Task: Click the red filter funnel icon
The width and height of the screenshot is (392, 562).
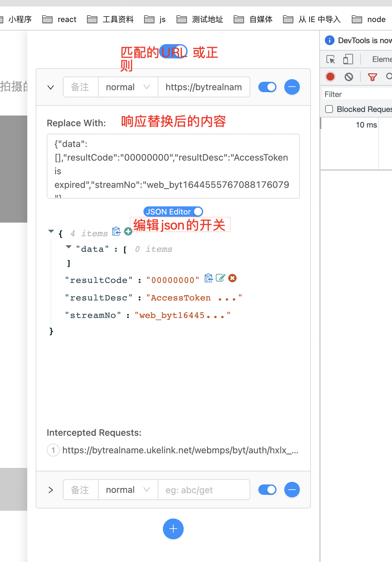Action: click(x=372, y=77)
